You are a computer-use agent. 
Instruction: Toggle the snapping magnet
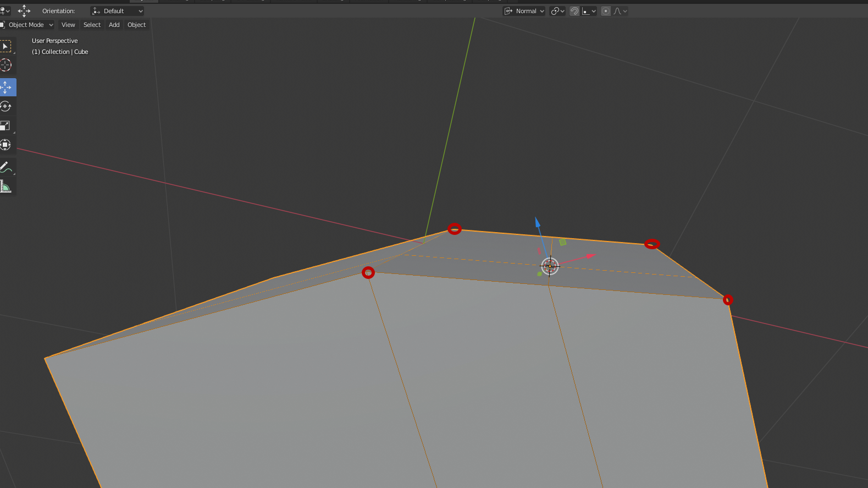(574, 11)
